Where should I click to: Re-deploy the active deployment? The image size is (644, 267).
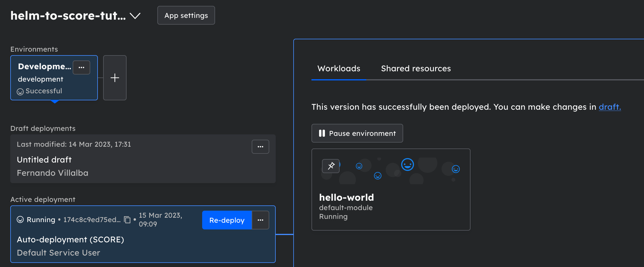pyautogui.click(x=227, y=220)
